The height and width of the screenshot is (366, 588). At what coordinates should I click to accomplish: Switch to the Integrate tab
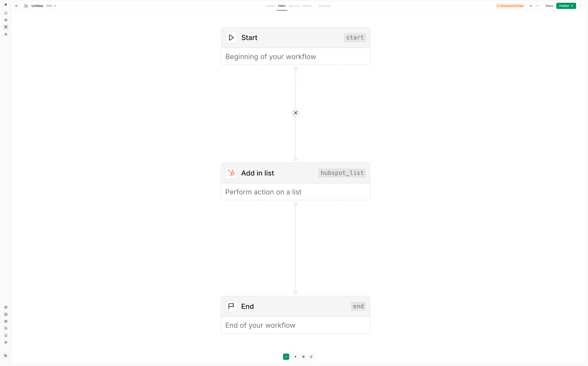[324, 6]
